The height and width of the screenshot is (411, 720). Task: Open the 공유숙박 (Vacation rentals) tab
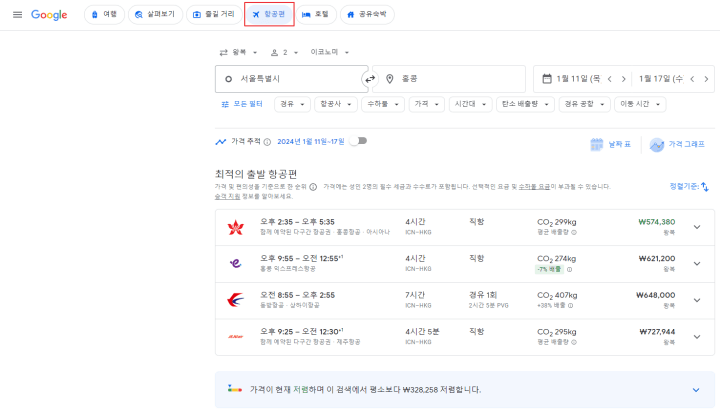367,15
